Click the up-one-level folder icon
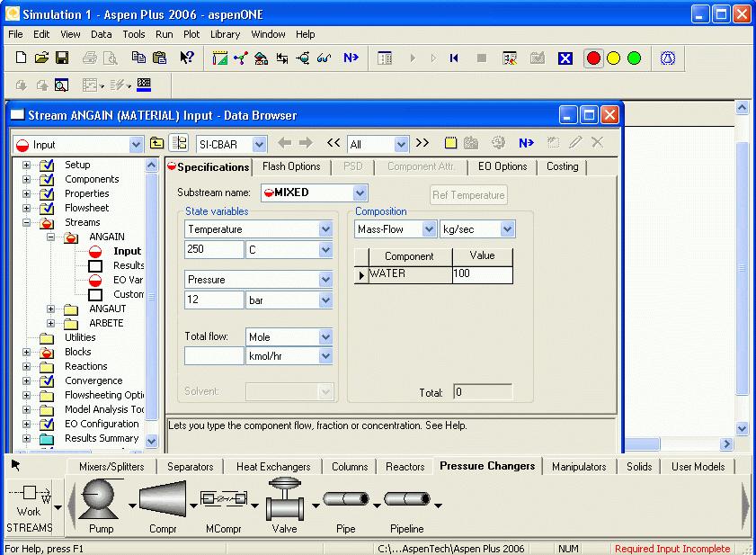 [156, 143]
